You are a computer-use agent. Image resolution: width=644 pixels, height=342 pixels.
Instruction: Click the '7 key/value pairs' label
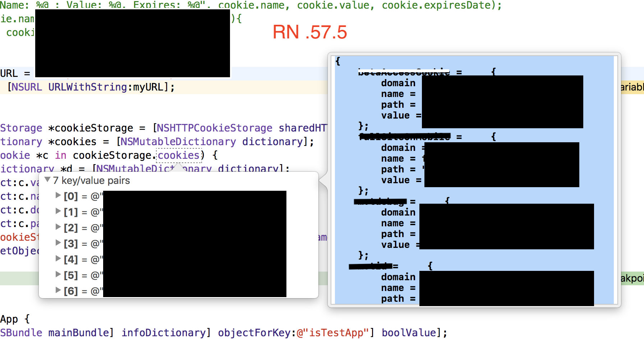click(x=91, y=180)
